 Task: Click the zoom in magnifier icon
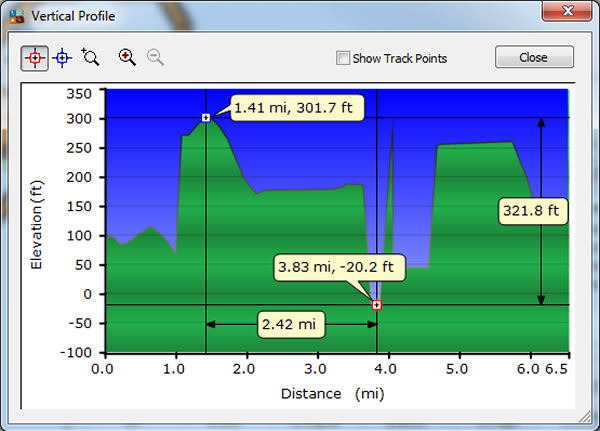point(127,57)
